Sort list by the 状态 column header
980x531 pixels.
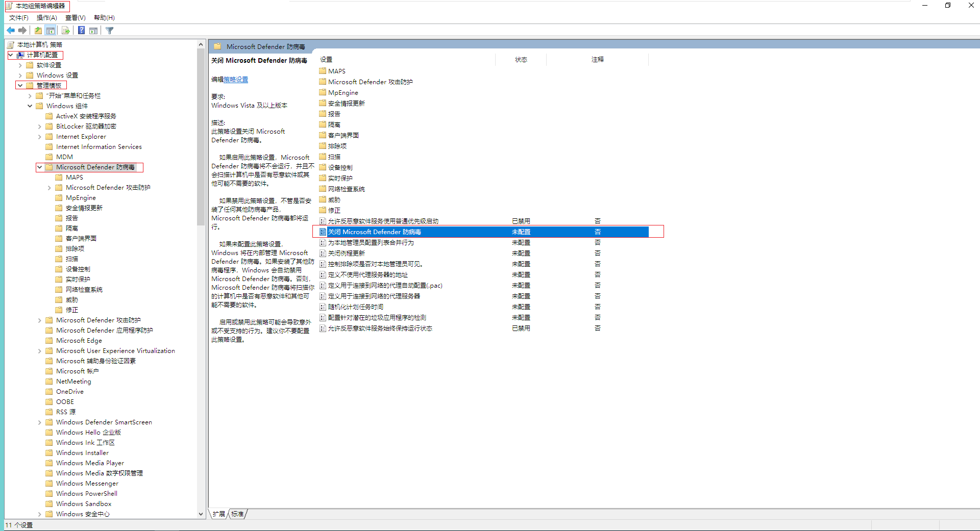[x=521, y=60]
